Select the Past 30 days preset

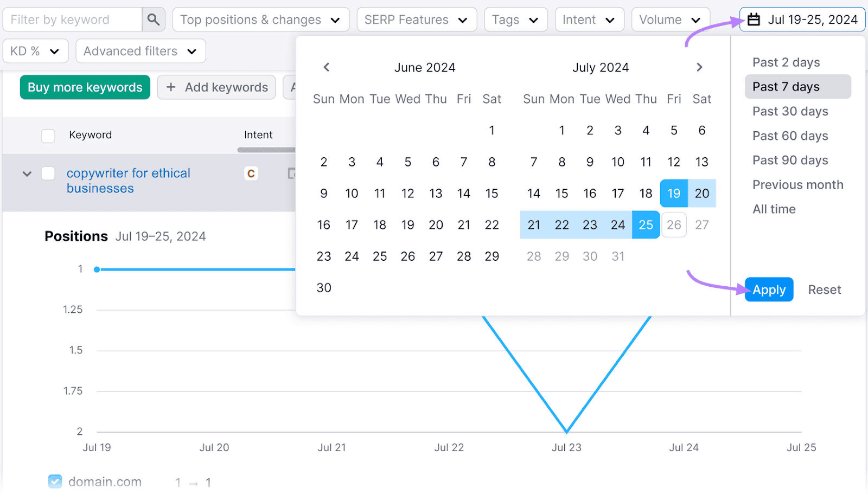790,111
